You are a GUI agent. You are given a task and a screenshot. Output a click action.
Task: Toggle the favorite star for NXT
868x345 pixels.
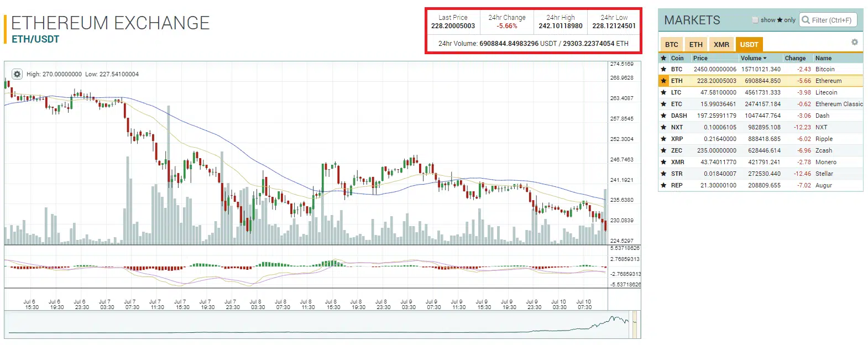point(663,127)
